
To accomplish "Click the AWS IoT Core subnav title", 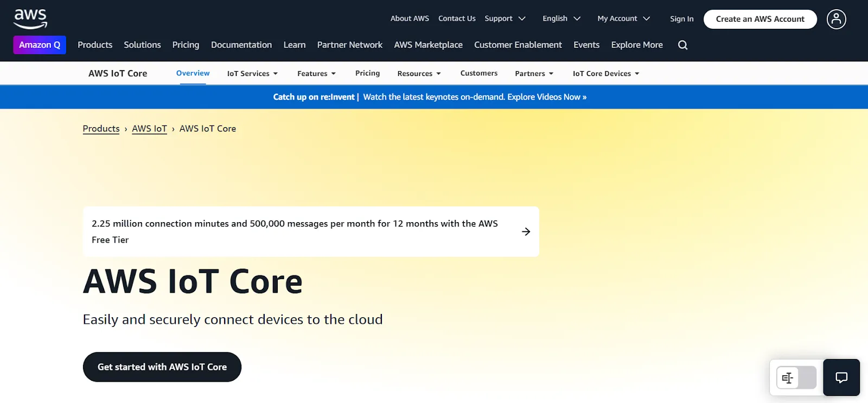I will tap(118, 73).
